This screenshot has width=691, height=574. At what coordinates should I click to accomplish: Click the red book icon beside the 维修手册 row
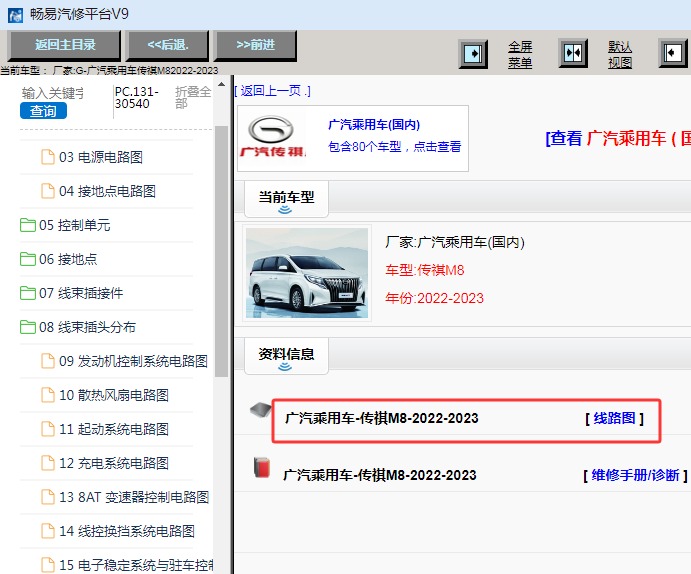[x=262, y=467]
